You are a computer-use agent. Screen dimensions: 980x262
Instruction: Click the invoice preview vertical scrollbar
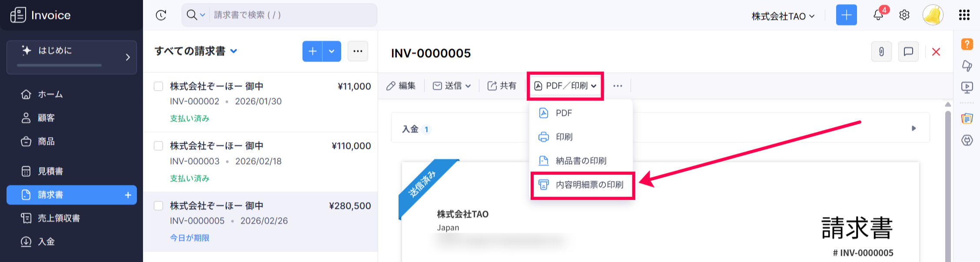pos(948,182)
